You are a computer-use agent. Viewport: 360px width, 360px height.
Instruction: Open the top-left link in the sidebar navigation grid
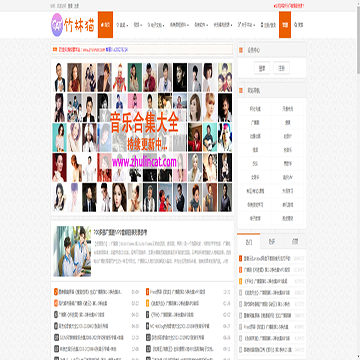click(x=255, y=109)
